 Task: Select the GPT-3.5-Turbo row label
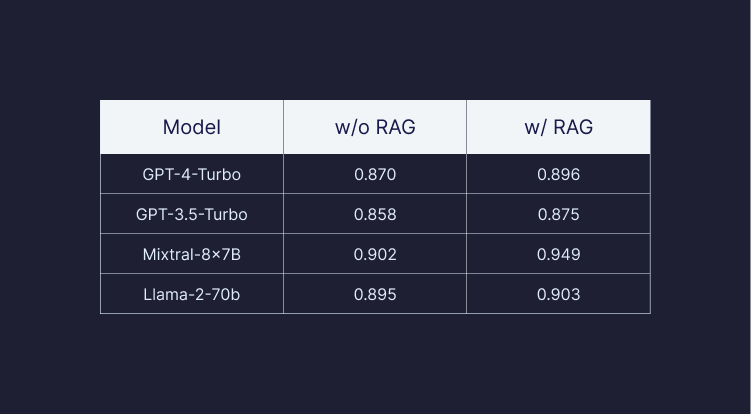(191, 214)
